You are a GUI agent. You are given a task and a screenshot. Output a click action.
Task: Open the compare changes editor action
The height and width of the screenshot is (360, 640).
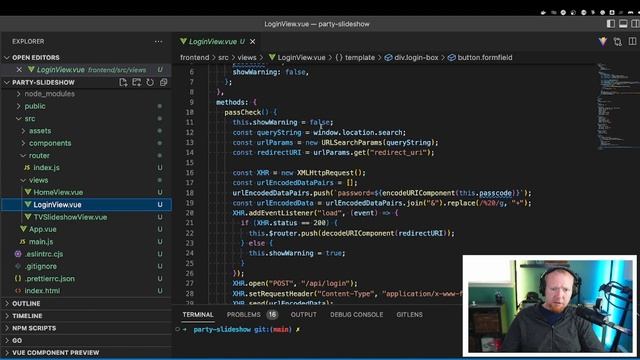pyautogui.click(x=618, y=42)
